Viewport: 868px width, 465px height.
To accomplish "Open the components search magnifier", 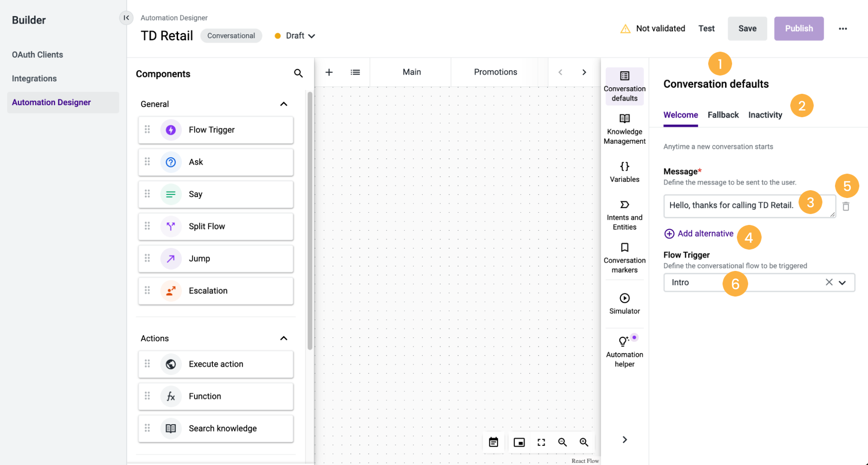I will tap(298, 73).
